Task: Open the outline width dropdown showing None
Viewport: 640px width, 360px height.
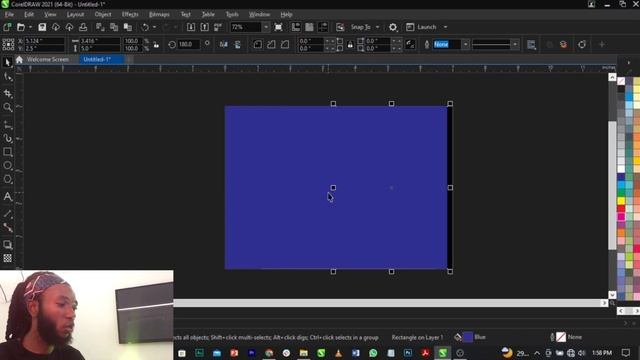Action: coord(465,44)
